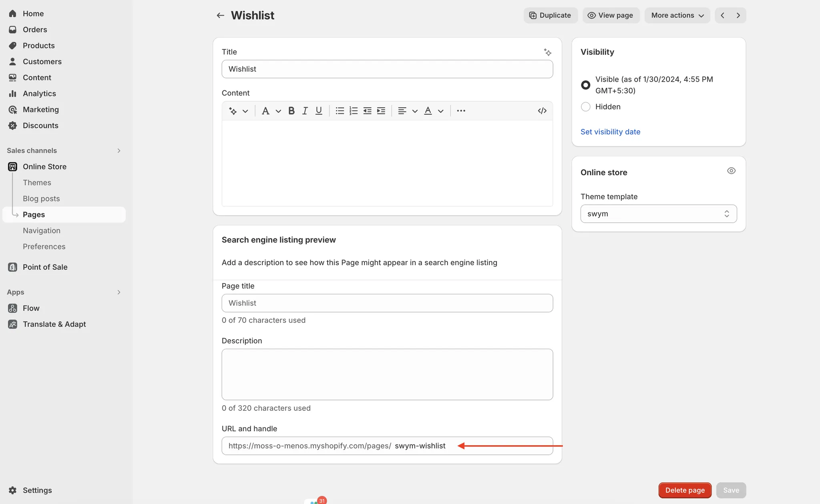Click Set visibility date link
820x504 pixels.
click(610, 132)
